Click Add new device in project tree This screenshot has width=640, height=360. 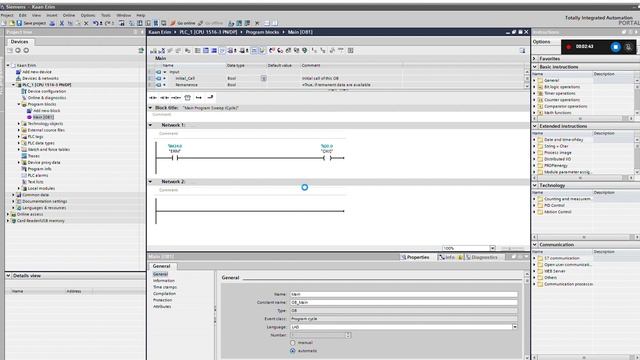pos(36,72)
